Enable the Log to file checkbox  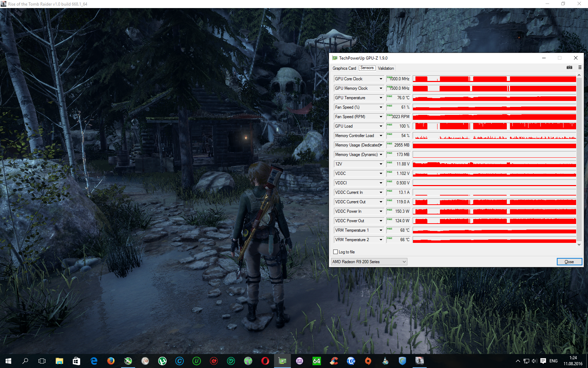336,252
